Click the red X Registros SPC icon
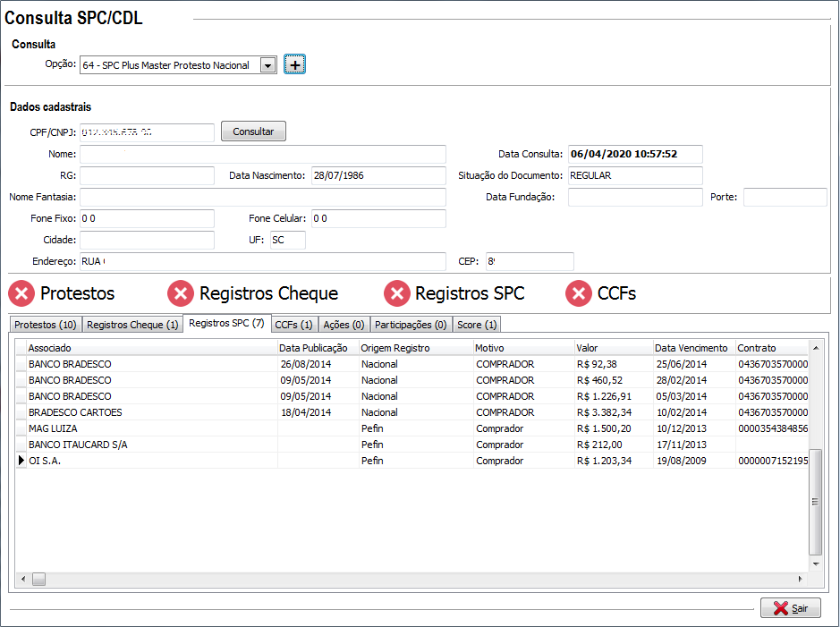 (397, 293)
